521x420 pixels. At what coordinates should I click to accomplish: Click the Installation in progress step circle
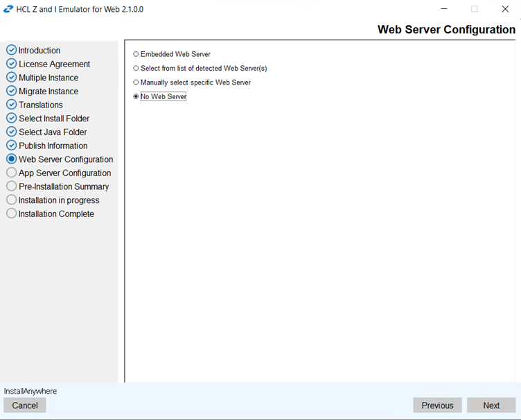(x=11, y=200)
